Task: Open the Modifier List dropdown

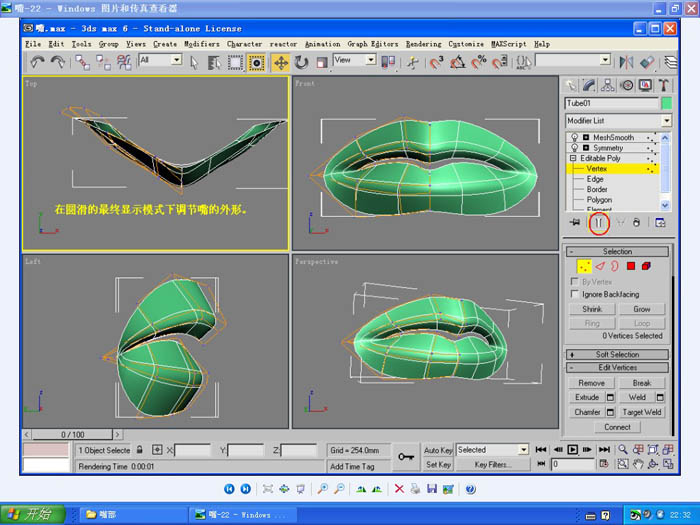Action: [x=616, y=121]
